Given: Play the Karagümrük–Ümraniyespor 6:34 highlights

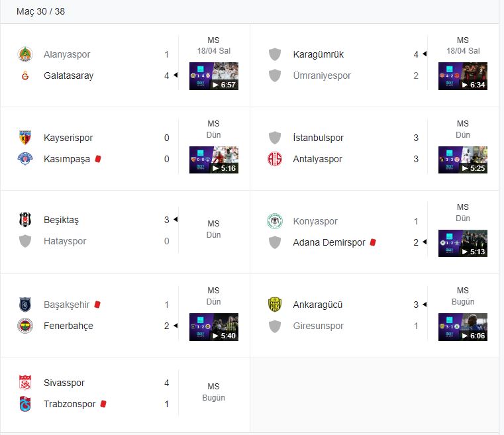Looking at the screenshot, I should click(462, 76).
